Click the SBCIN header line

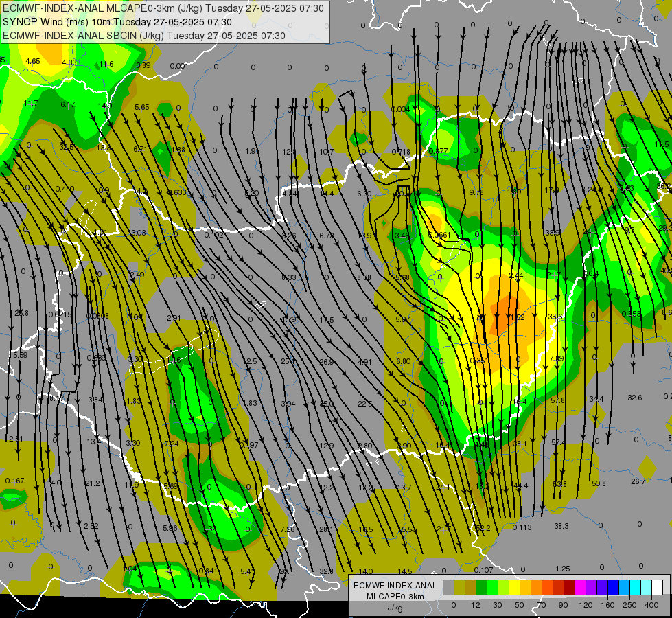[143, 36]
